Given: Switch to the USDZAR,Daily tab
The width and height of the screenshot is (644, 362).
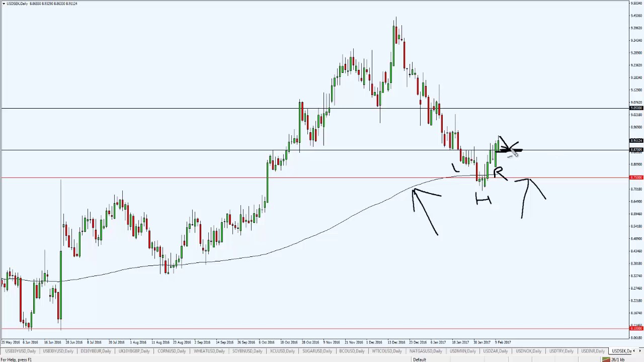Looking at the screenshot, I should point(496,351).
